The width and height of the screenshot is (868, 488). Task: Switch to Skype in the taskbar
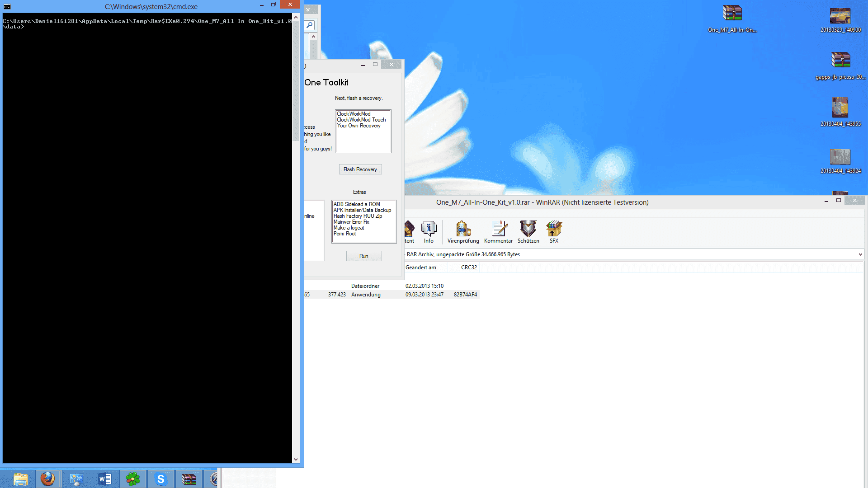[161, 479]
